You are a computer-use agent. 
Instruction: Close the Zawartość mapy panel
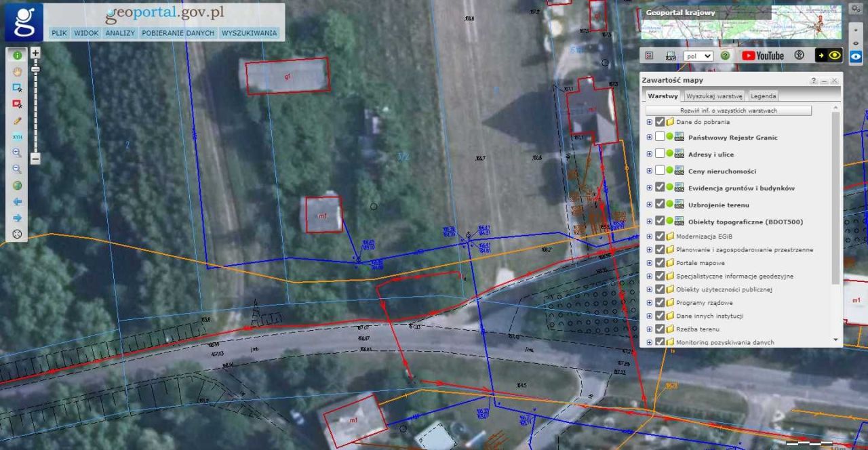[x=835, y=81]
